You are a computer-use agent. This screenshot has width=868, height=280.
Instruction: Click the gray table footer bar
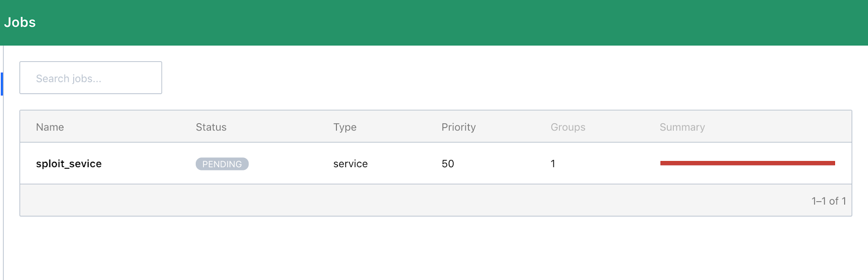tap(380, 201)
